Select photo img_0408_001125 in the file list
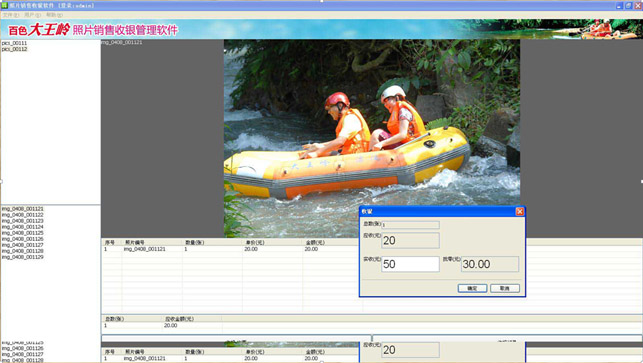Image resolution: width=643 pixels, height=363 pixels. pos(23,233)
